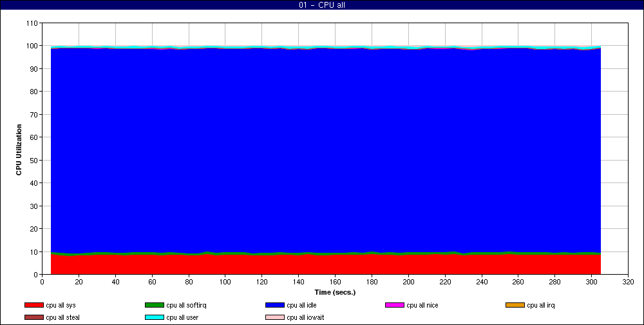This screenshot has height=325, width=644.
Task: Select the 'cpu all irq' legend label
Action: pyautogui.click(x=541, y=305)
